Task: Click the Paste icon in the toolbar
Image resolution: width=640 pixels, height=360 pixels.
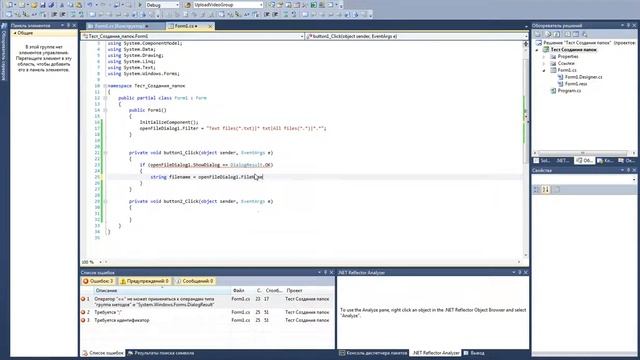Action: (78, 5)
